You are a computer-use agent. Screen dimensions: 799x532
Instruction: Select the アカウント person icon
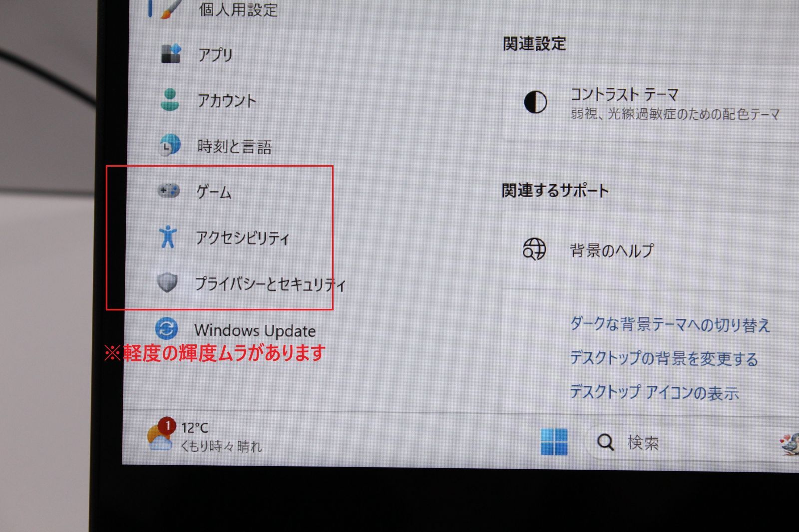coord(170,99)
